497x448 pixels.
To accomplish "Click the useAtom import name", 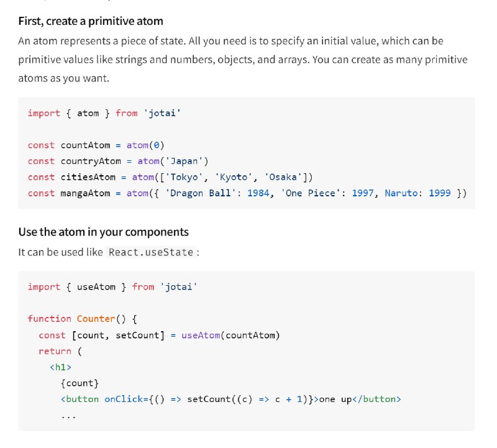I will tap(96, 287).
